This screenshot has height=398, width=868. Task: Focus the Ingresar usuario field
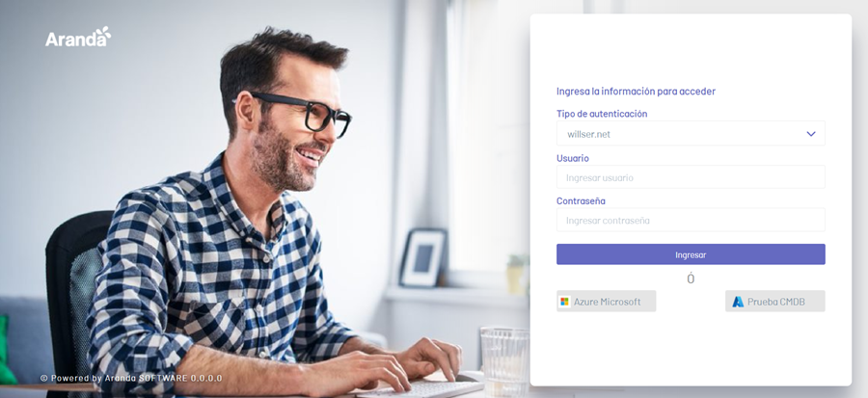691,177
